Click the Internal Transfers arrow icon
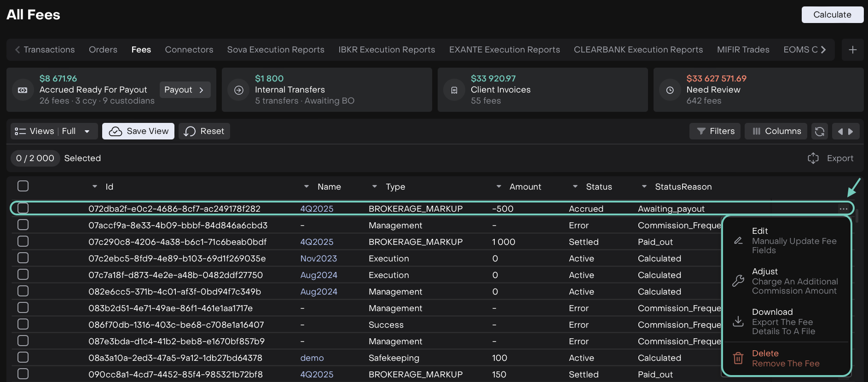The width and height of the screenshot is (868, 382). [x=239, y=90]
